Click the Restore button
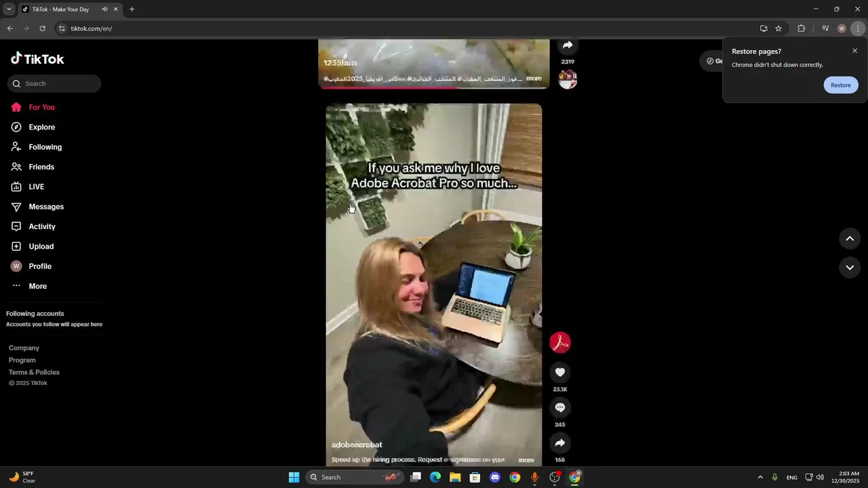 pos(841,85)
